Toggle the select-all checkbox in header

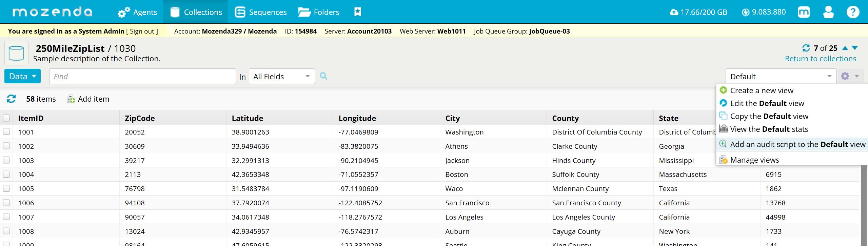(x=6, y=118)
